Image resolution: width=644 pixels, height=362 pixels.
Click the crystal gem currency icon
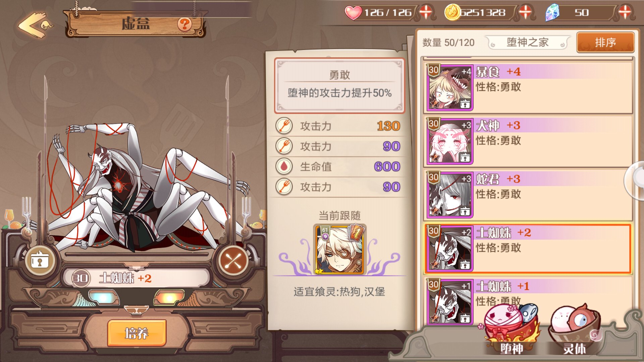pos(552,13)
